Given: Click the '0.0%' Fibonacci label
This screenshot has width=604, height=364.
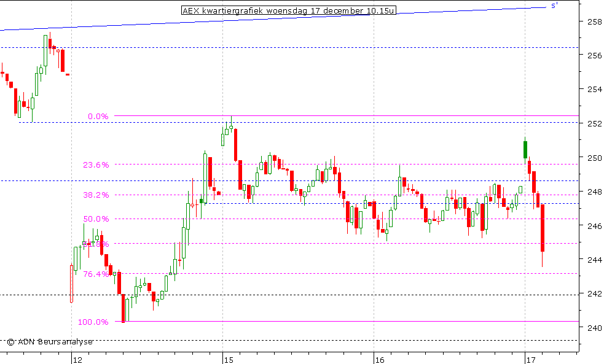Looking at the screenshot, I should click(x=98, y=116).
